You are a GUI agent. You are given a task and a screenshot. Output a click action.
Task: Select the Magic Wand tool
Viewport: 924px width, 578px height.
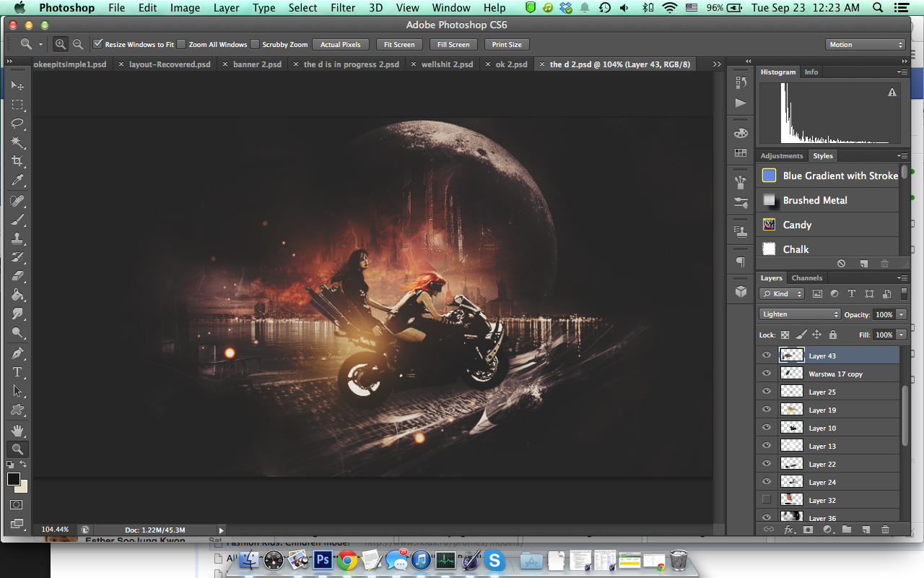17,143
